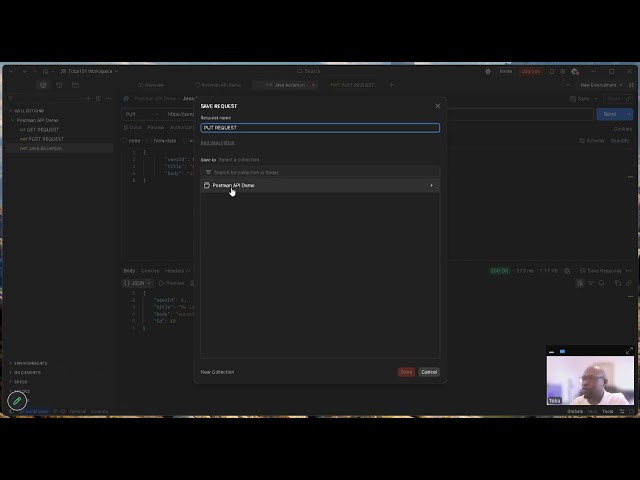
Task: Select Java Assertion request in sidebar
Action: (x=41, y=149)
